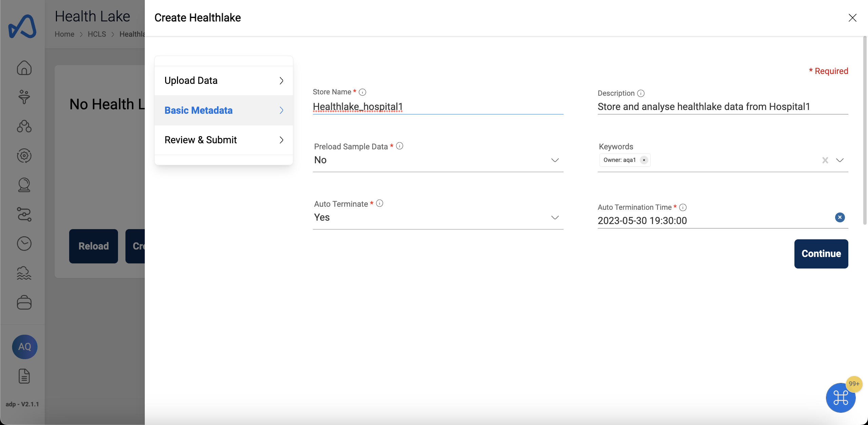Screen dimensions: 868x425
Task: Open the briefcase sidebar icon
Action: [x=24, y=302]
